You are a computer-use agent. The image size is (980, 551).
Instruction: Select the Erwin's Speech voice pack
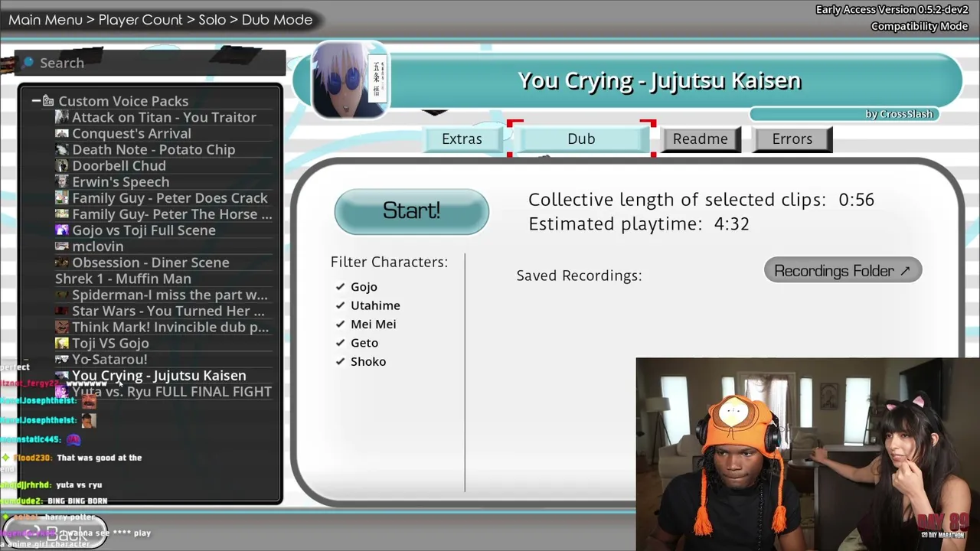(x=164, y=181)
